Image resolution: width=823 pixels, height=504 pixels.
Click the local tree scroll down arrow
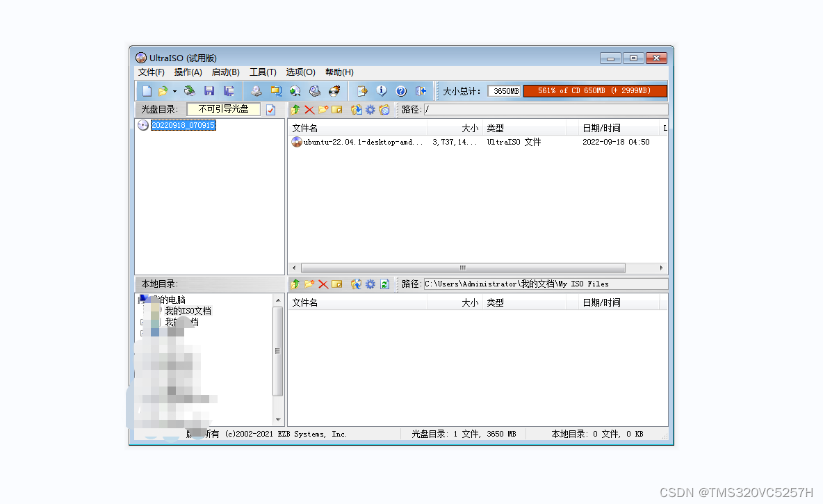(278, 419)
